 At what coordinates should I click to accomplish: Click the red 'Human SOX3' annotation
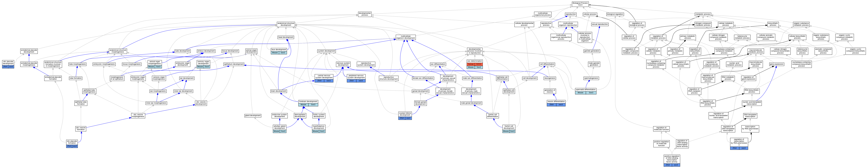(475, 64)
